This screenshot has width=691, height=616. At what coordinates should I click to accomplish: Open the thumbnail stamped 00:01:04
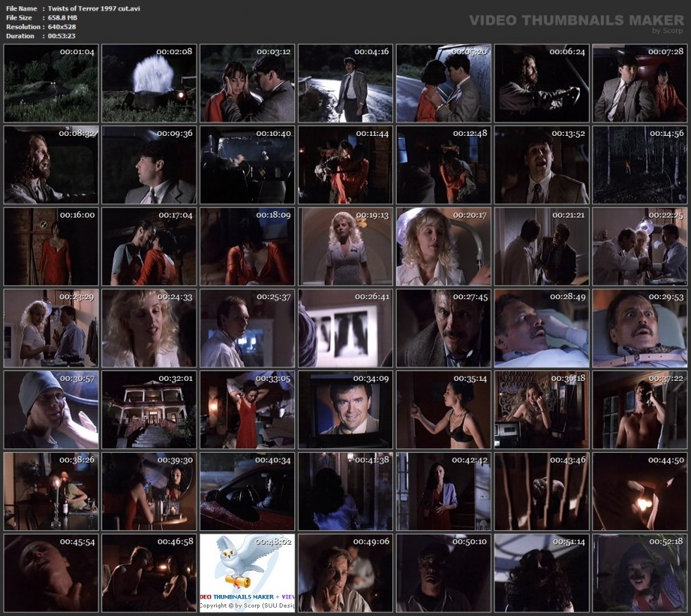click(x=51, y=83)
